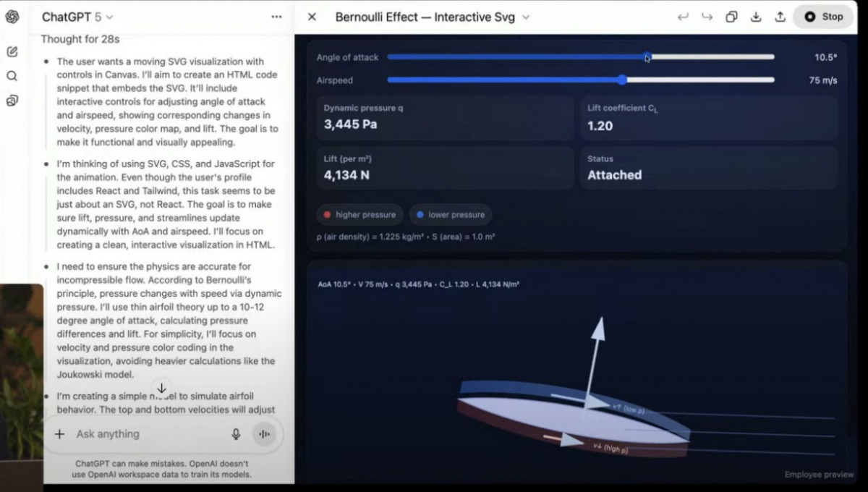Download the canvas with download icon
The width and height of the screenshot is (868, 492).
(756, 17)
